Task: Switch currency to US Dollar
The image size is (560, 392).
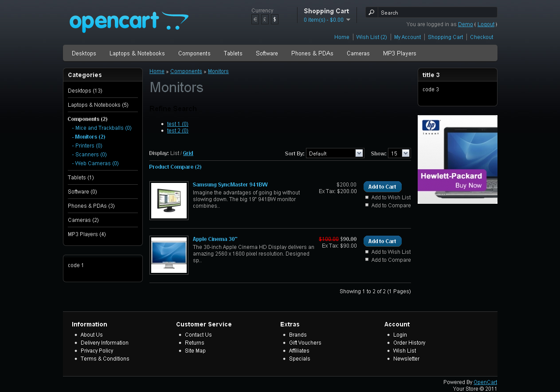Action: click(274, 19)
